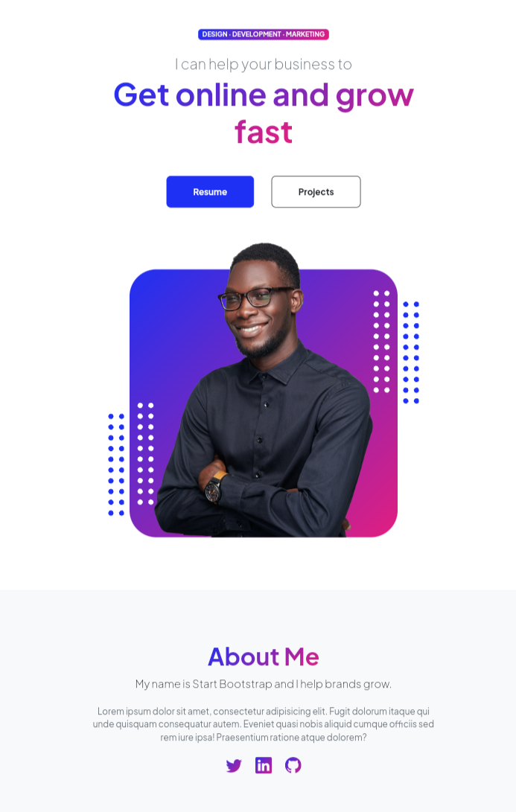Click the outlined Projects button
The height and width of the screenshot is (812, 516).
pos(316,191)
